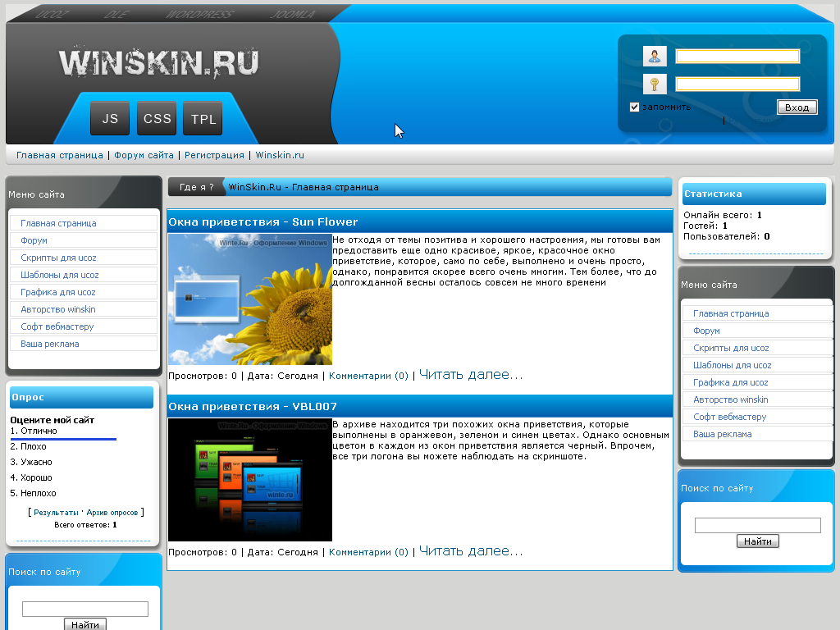Click the WINSKIN.RU grunge logo
The image size is (840, 630).
click(159, 62)
